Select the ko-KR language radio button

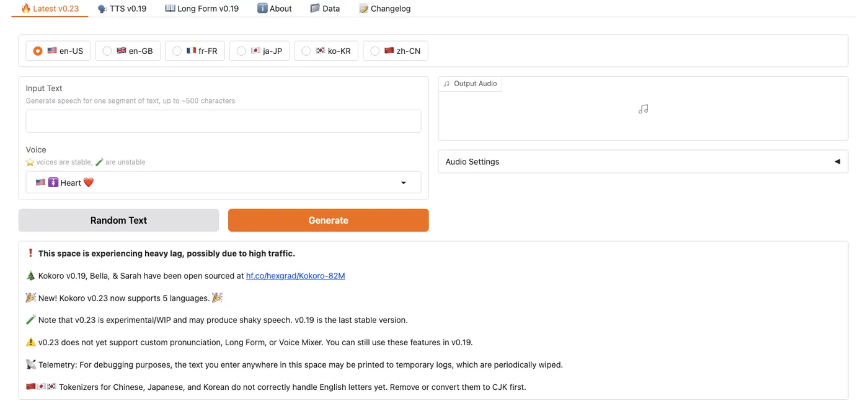click(306, 51)
